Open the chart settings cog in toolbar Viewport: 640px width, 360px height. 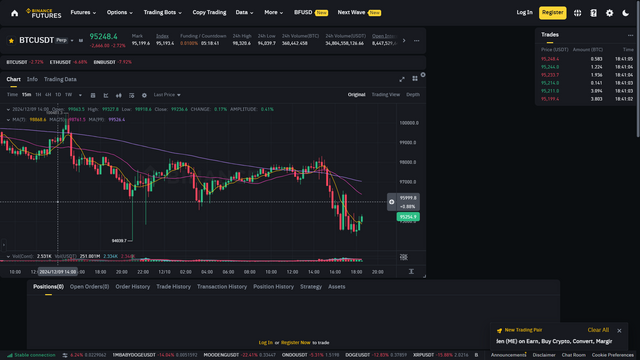tap(144, 95)
